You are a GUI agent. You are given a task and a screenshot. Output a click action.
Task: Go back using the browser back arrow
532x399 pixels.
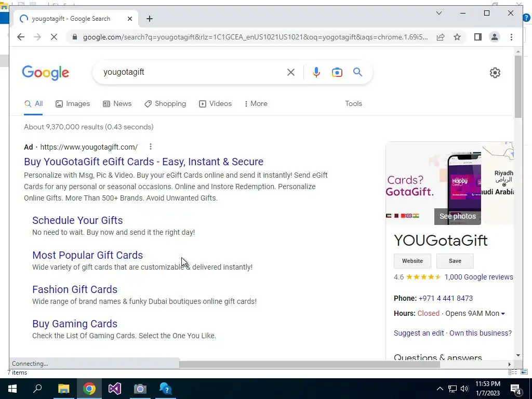pyautogui.click(x=21, y=37)
